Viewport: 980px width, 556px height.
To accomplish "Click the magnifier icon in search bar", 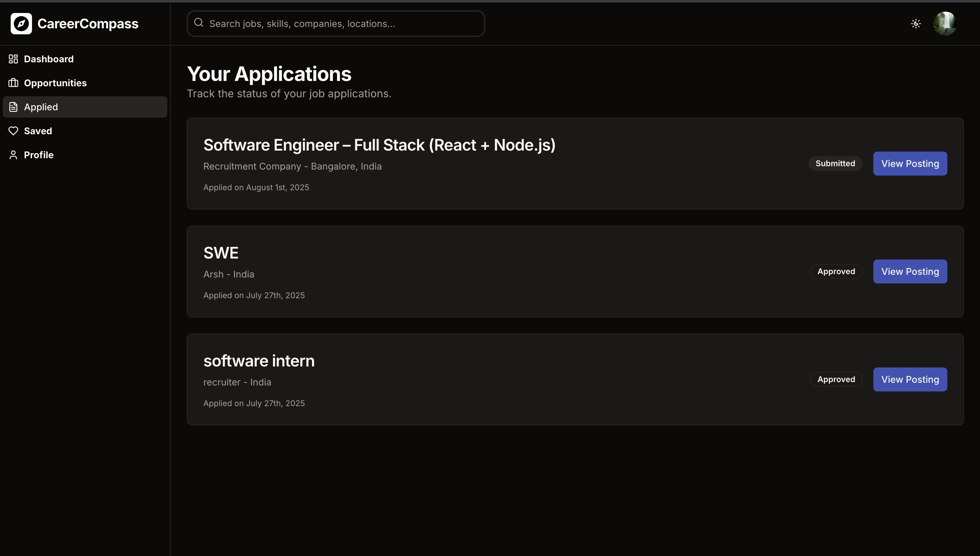I will 199,23.
